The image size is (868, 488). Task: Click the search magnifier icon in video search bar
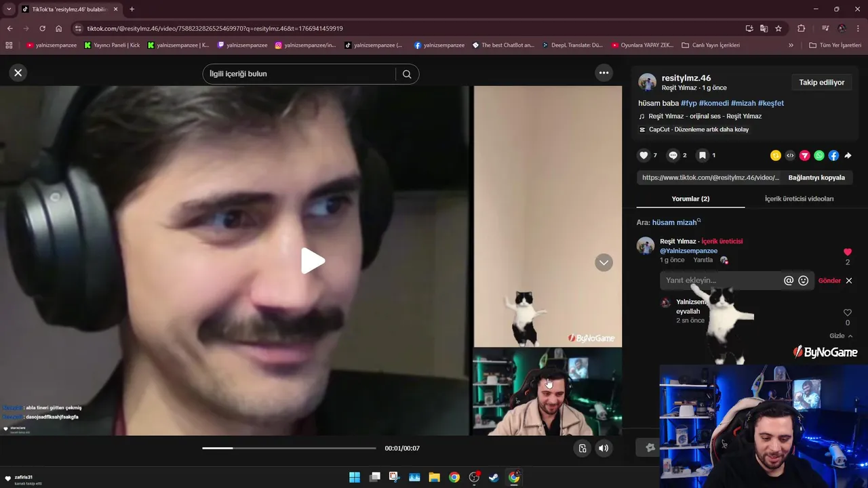tap(407, 74)
